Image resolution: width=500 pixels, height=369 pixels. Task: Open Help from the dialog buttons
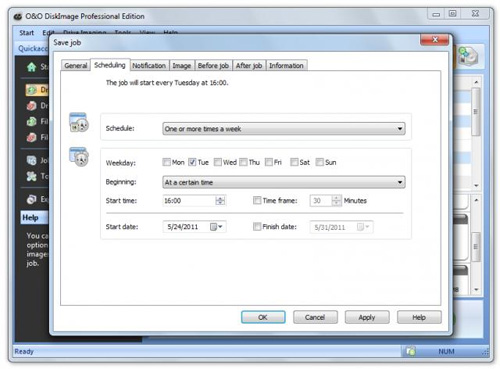point(419,317)
